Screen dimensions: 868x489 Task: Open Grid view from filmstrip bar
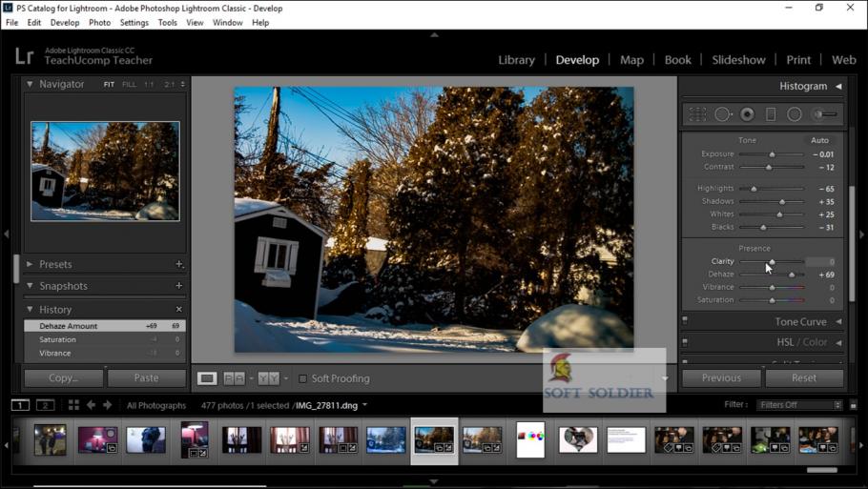coord(73,405)
